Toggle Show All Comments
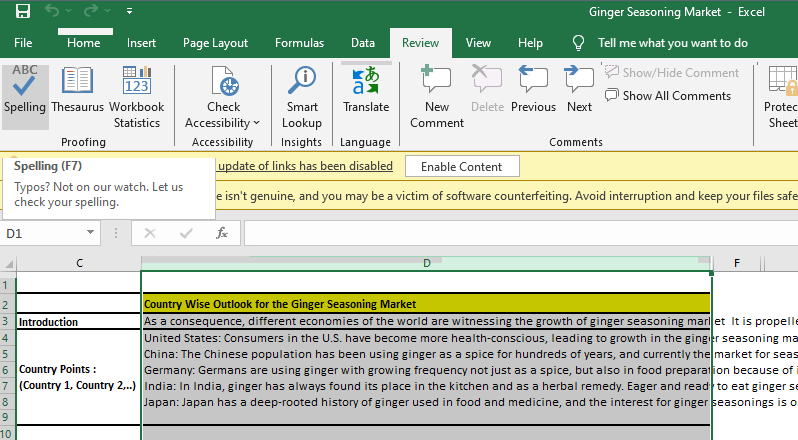 pos(668,96)
